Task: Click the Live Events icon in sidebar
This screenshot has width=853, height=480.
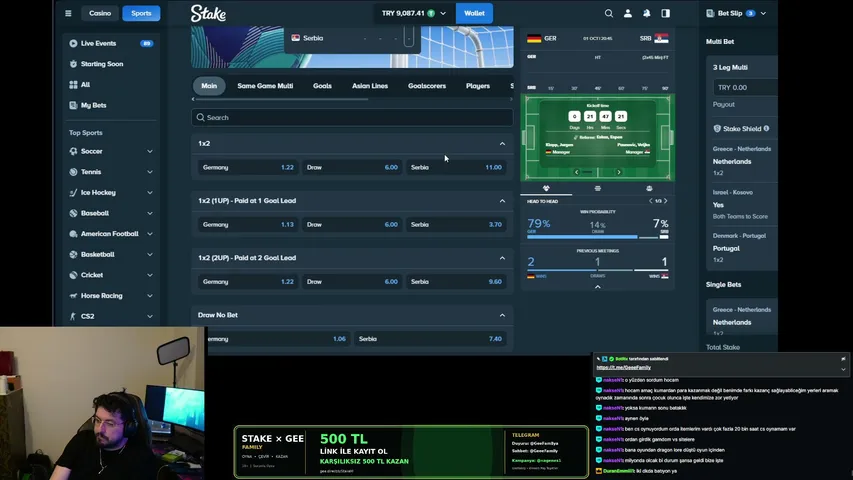Action: pyautogui.click(x=73, y=43)
